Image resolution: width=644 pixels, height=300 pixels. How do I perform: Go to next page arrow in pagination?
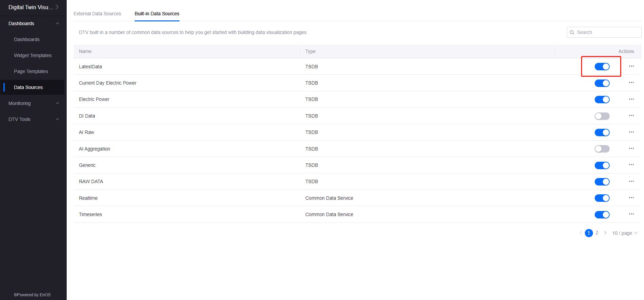[x=605, y=233]
